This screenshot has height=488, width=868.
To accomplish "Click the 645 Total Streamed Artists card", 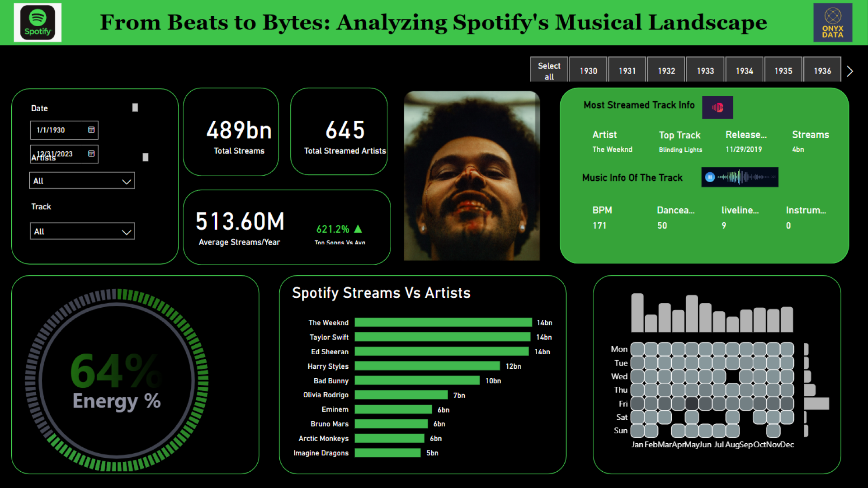I will coord(339,131).
